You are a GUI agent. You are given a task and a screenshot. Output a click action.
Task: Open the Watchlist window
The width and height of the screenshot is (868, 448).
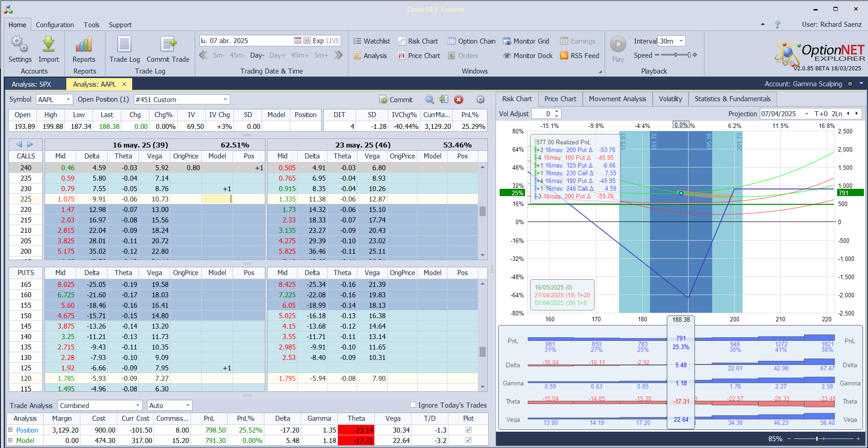point(372,41)
